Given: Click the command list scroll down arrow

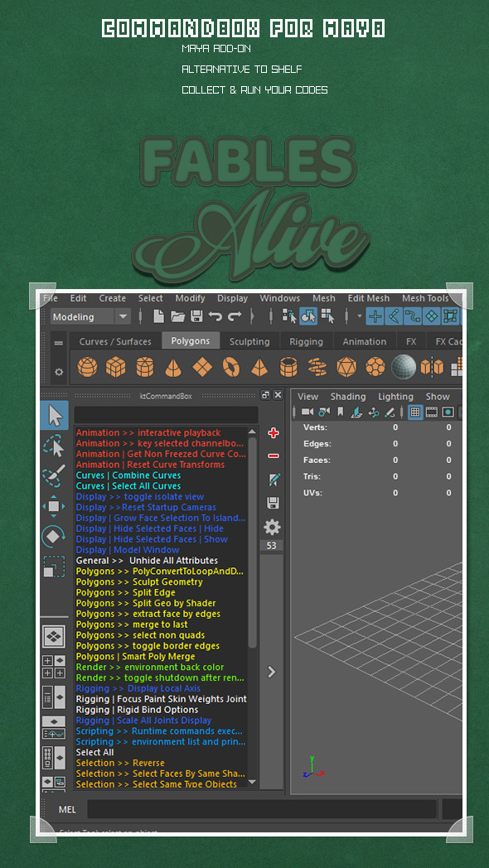Looking at the screenshot, I should [253, 782].
